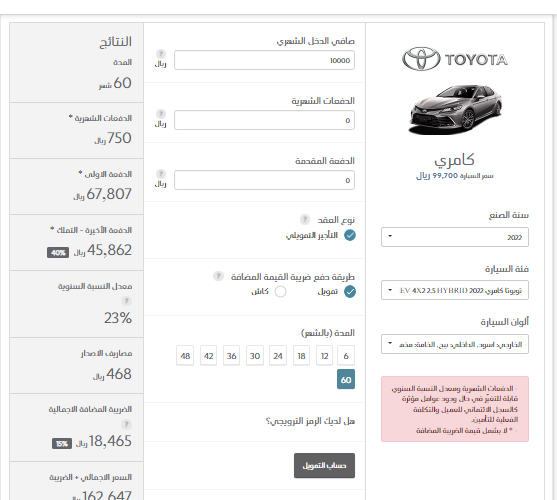The height and width of the screenshot is (500, 557).
Task: Click the net monthly income input field
Action: pyautogui.click(x=264, y=60)
